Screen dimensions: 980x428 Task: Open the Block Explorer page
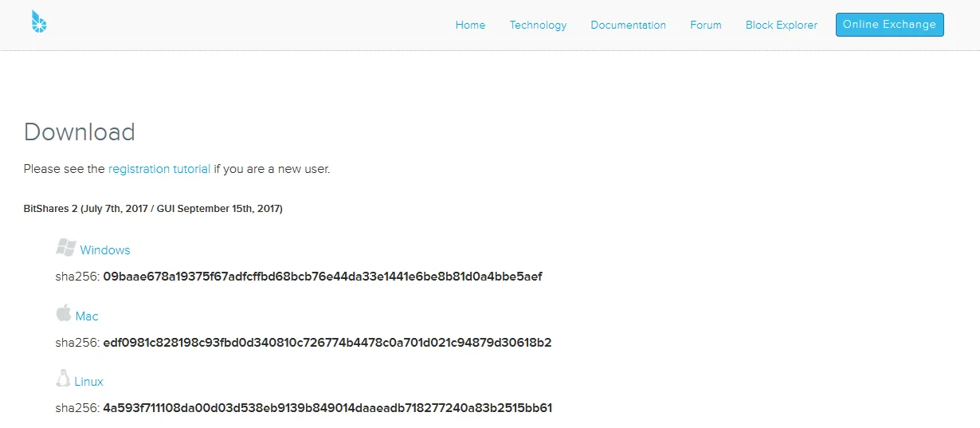click(782, 25)
